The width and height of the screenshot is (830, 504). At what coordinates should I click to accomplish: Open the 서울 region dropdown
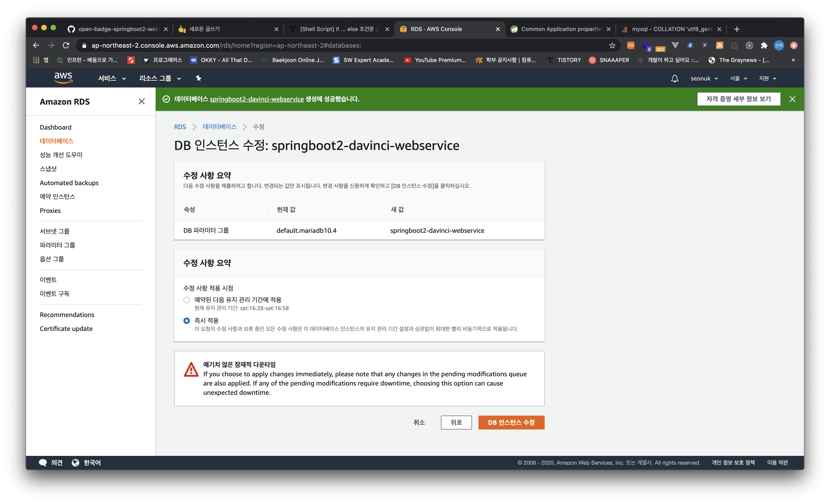point(738,78)
